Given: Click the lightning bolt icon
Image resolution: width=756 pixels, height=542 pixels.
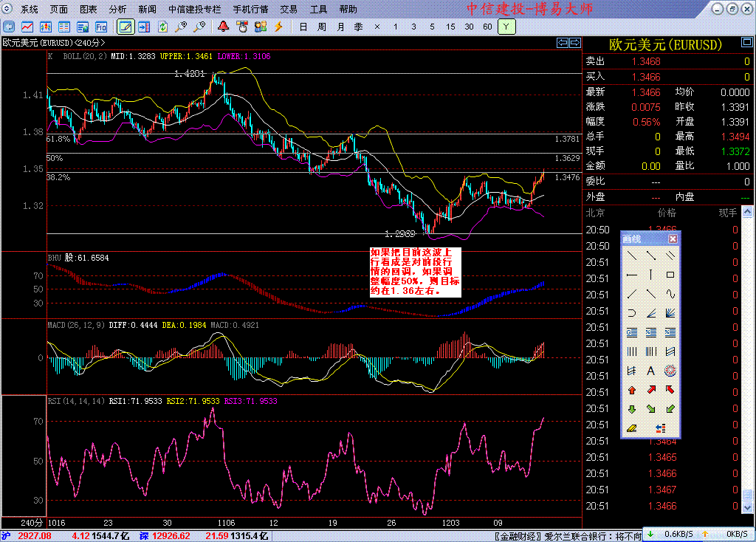Looking at the screenshot, I should tap(278, 27).
